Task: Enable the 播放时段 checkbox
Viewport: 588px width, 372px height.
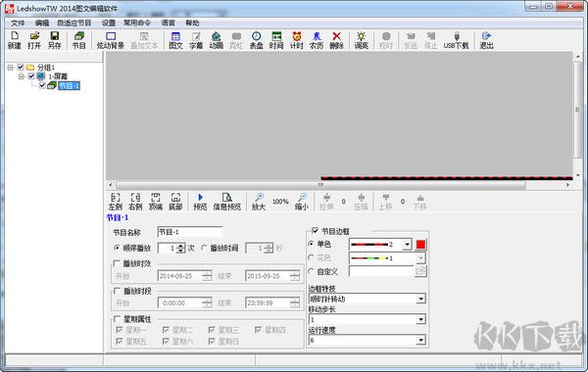Action: 117,291
